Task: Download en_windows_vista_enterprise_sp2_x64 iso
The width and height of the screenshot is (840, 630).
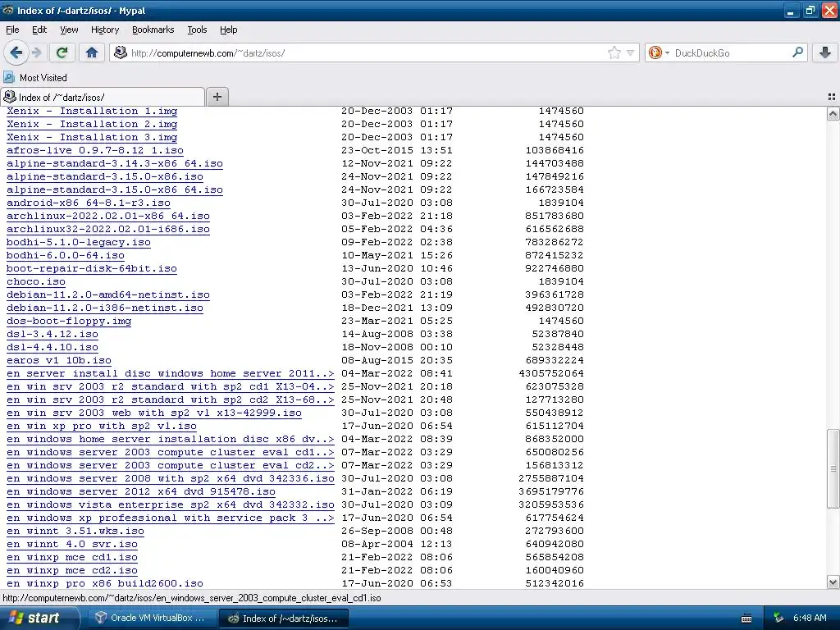Action: (x=171, y=504)
